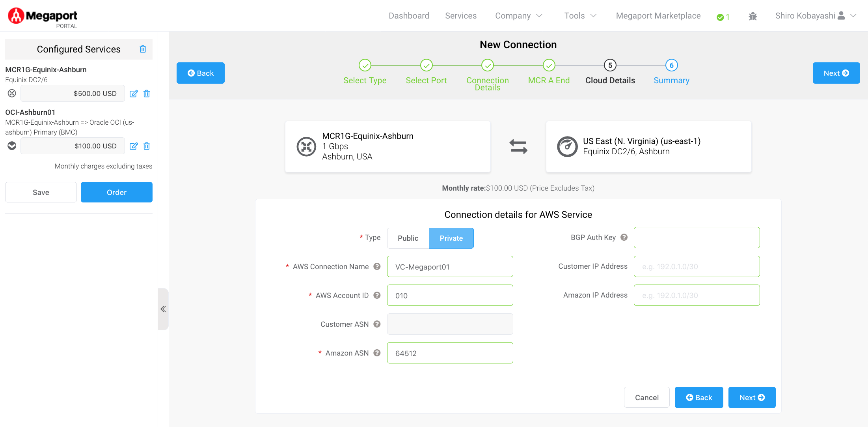Viewport: 868px width, 427px height.
Task: Click the Summary step label
Action: point(671,81)
